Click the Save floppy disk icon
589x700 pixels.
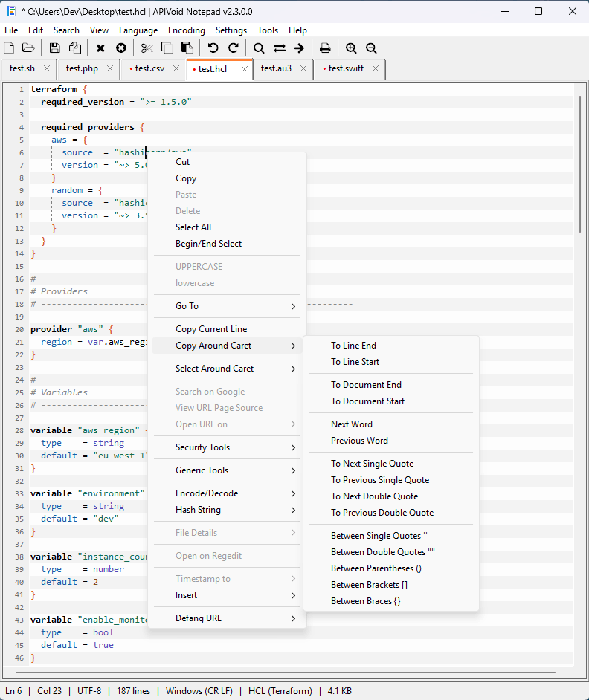coord(54,48)
